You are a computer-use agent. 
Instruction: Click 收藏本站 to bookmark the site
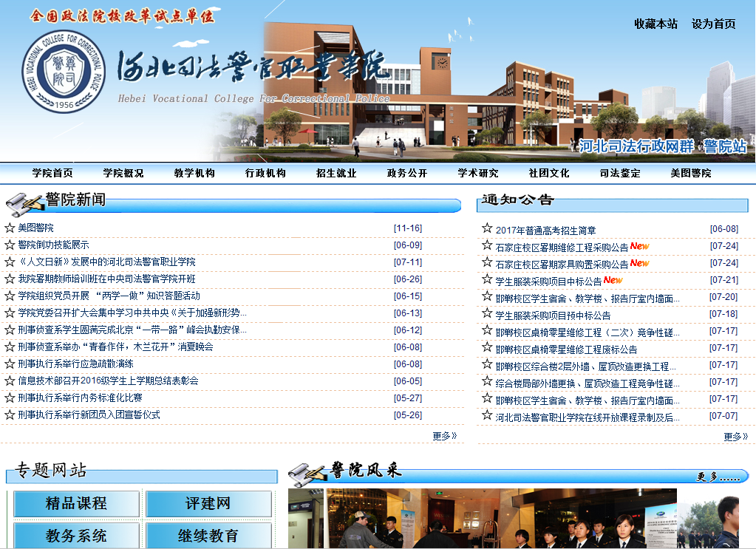tap(655, 24)
